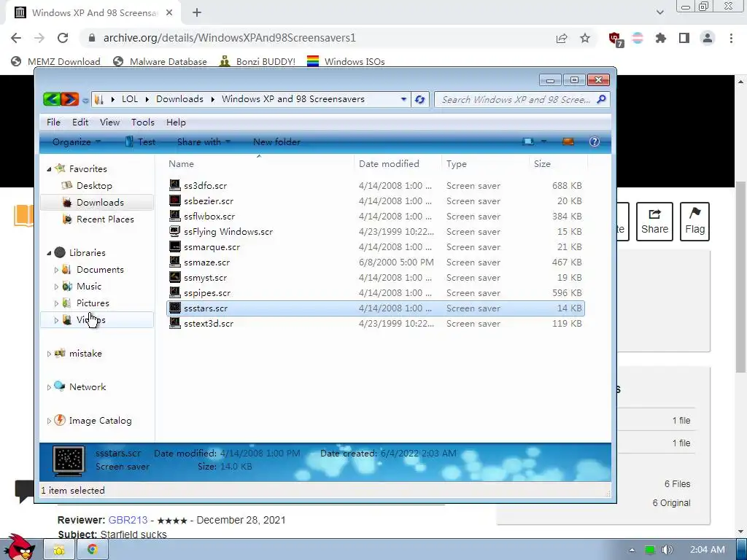Collapse the Libraries tree section
The width and height of the screenshot is (747, 560).
pos(49,253)
